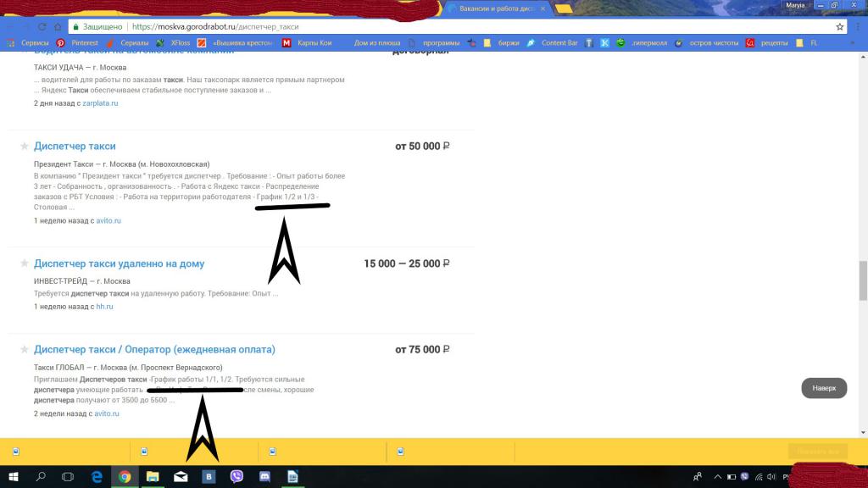Click the Pinterest bookmark icon
This screenshot has width=868, height=488.
[60, 43]
